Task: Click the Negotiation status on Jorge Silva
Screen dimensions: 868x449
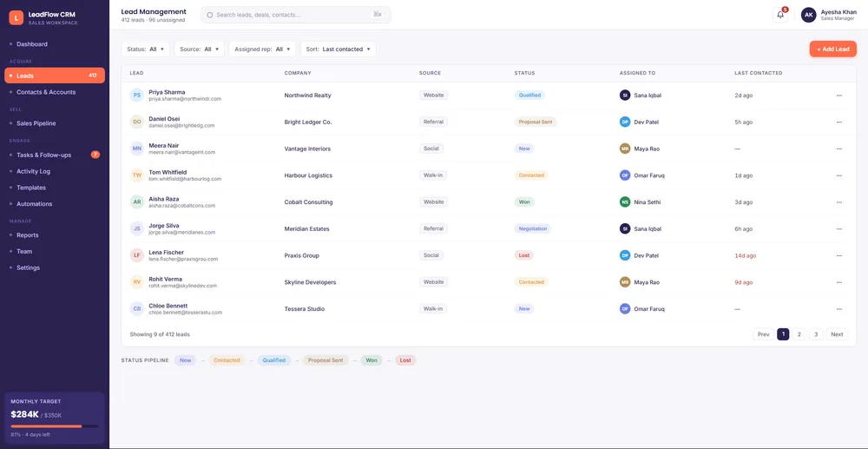Action: (x=533, y=228)
